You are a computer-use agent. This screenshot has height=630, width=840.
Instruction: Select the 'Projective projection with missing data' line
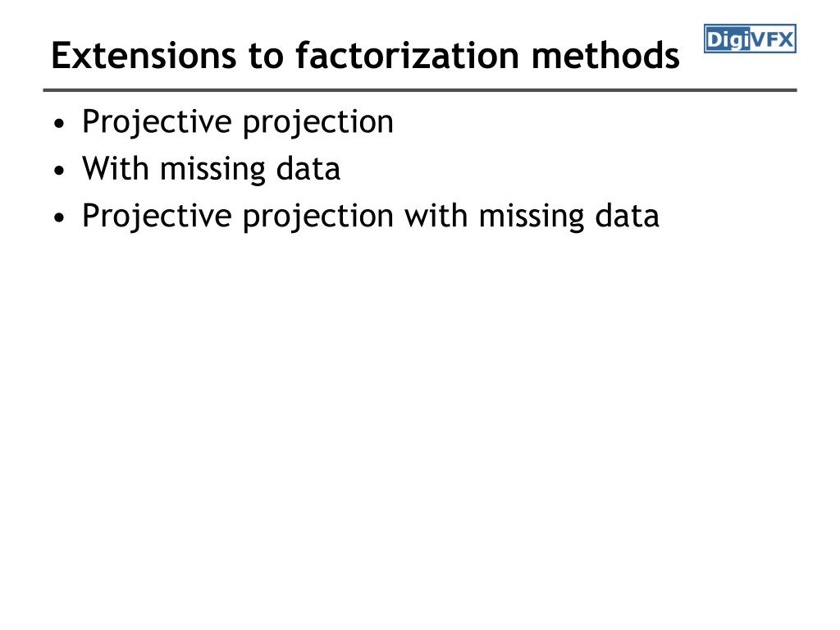point(370,217)
